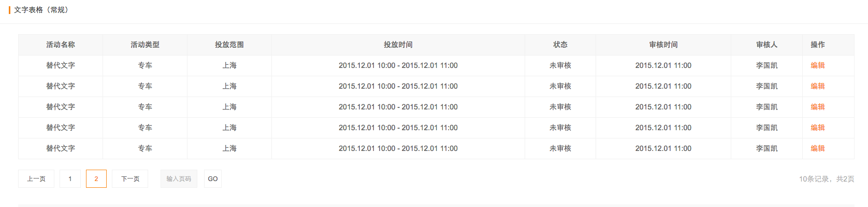This screenshot has width=868, height=207.
Task: Go to previous page with 上一页
Action: coord(36,179)
